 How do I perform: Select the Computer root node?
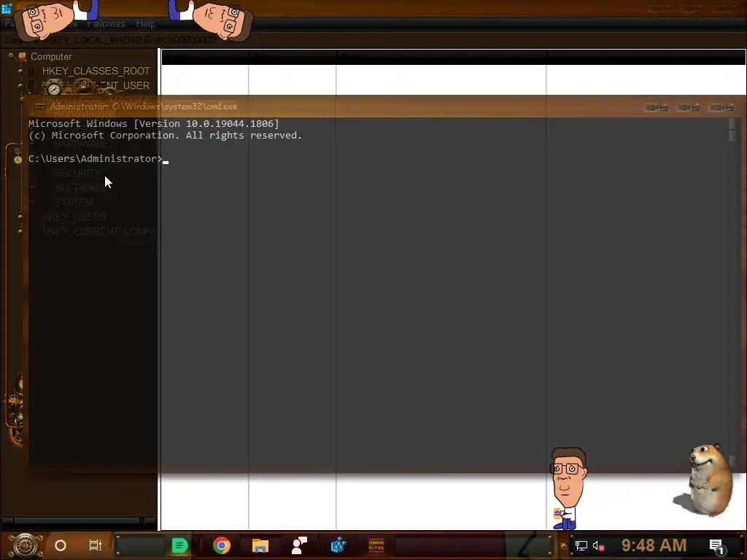point(51,56)
